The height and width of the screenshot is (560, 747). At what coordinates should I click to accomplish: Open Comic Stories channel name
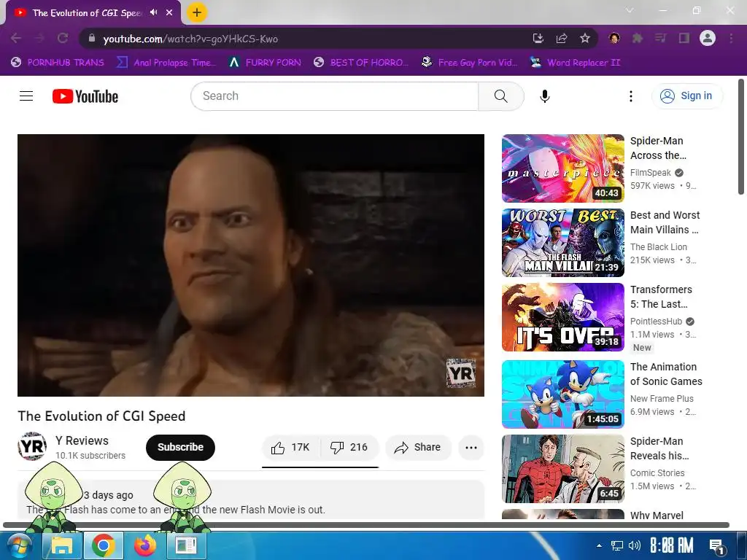coord(657,472)
